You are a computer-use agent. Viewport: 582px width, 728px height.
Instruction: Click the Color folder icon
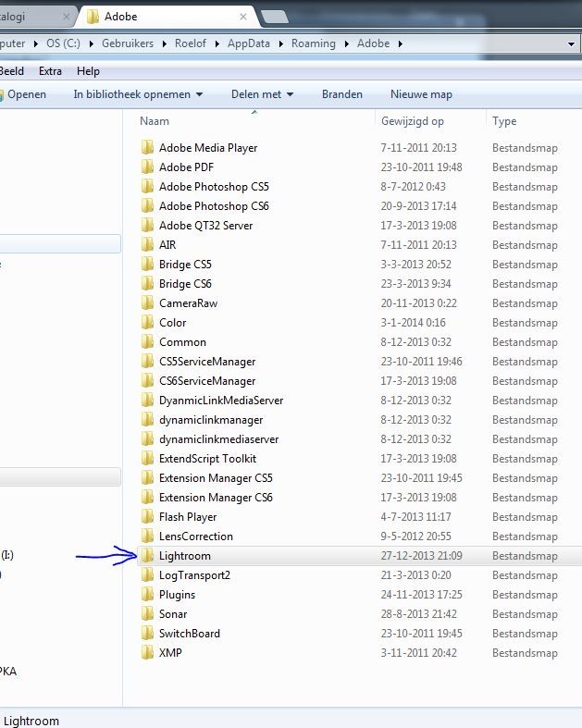click(147, 323)
